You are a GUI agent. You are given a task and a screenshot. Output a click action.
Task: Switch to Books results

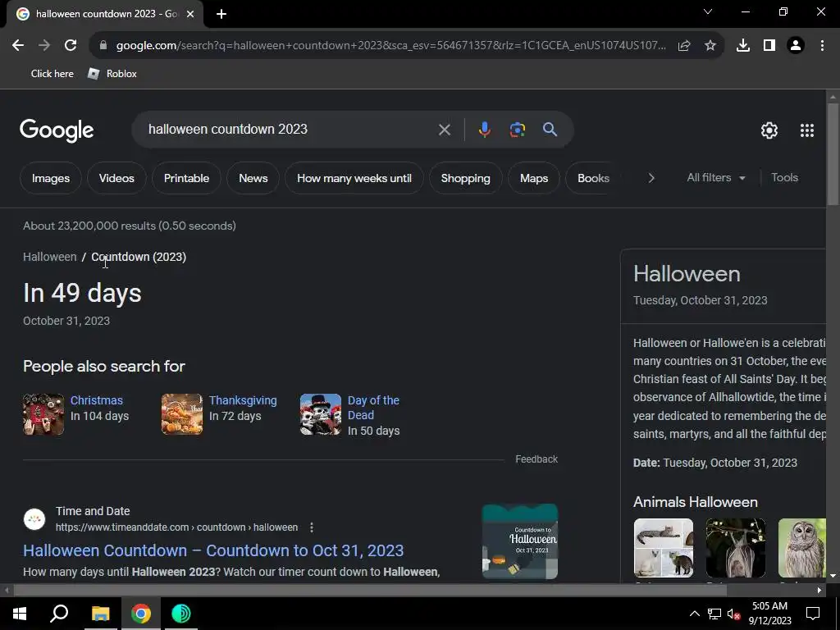(x=593, y=178)
